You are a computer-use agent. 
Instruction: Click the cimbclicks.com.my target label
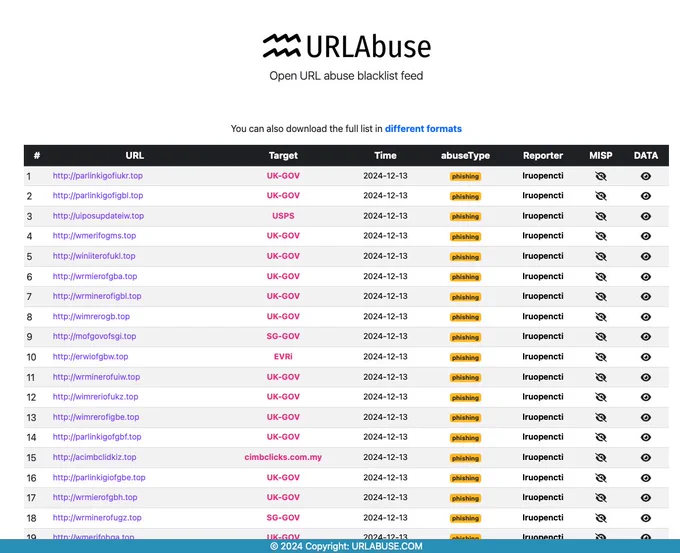tap(283, 457)
